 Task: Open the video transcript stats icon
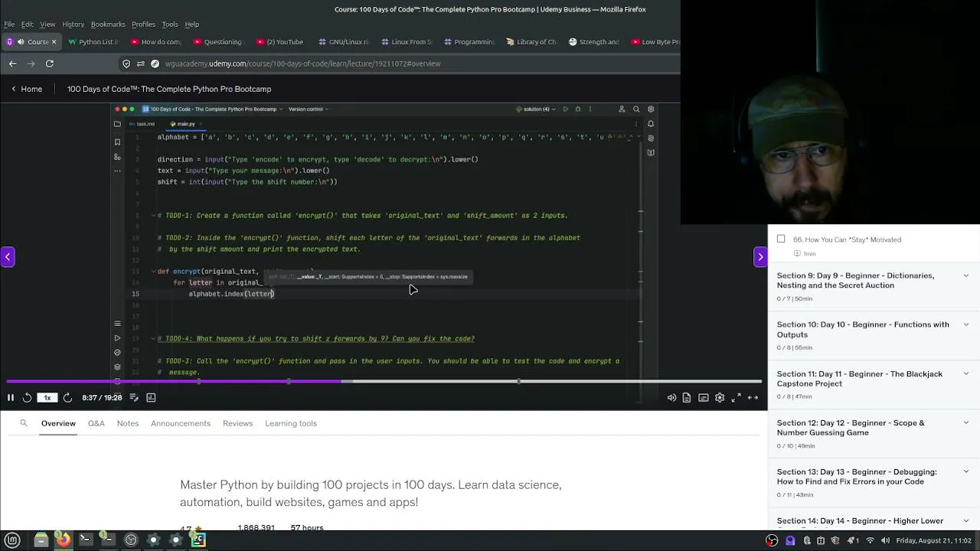(151, 397)
